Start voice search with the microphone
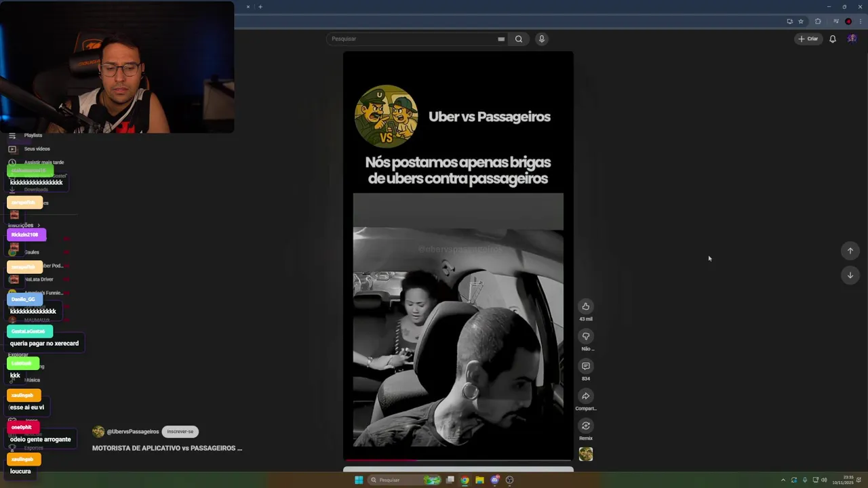Viewport: 868px width, 488px height. tap(541, 39)
